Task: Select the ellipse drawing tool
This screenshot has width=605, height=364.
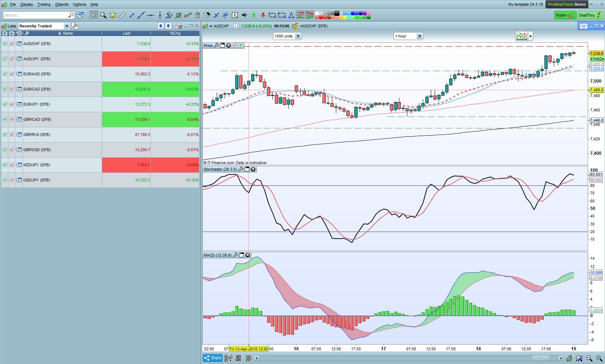Action: point(272,15)
